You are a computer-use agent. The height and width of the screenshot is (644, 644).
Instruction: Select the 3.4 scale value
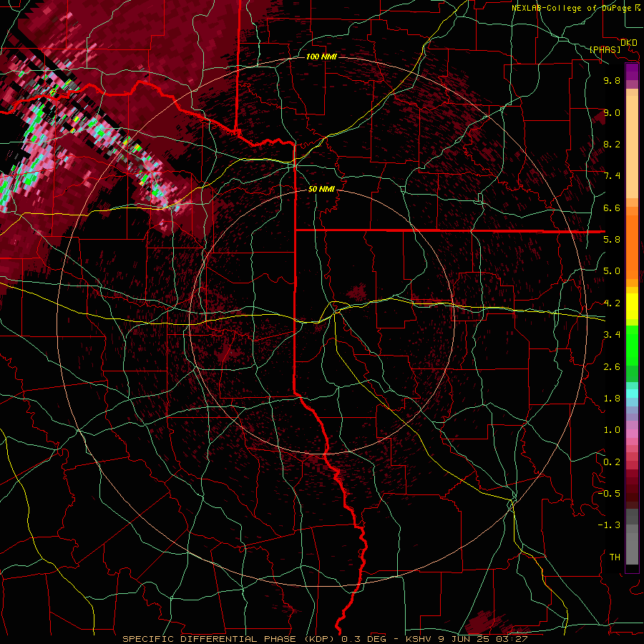tap(612, 334)
